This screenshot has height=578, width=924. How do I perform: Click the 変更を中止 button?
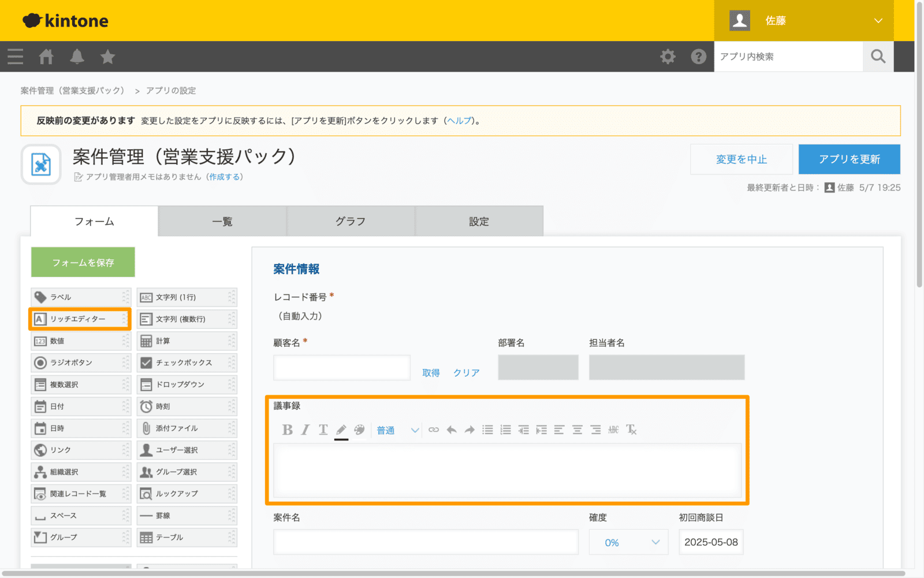(x=742, y=159)
